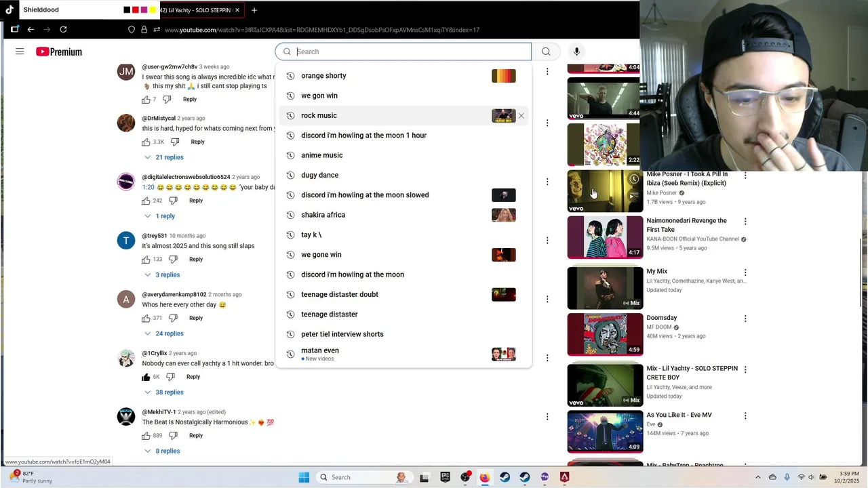The height and width of the screenshot is (488, 868).
Task: Show site security lock info
Action: click(144, 30)
